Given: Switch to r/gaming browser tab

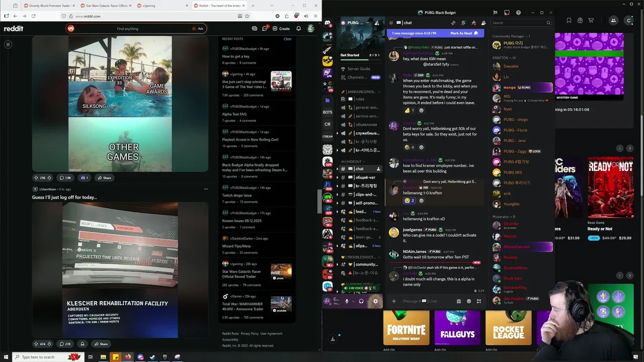Looking at the screenshot, I should (x=163, y=6).
